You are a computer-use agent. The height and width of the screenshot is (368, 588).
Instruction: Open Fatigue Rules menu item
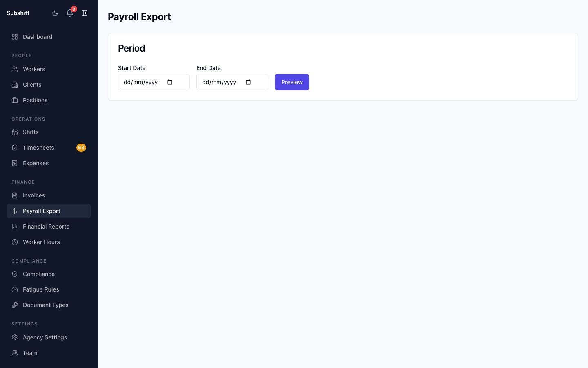49,289
